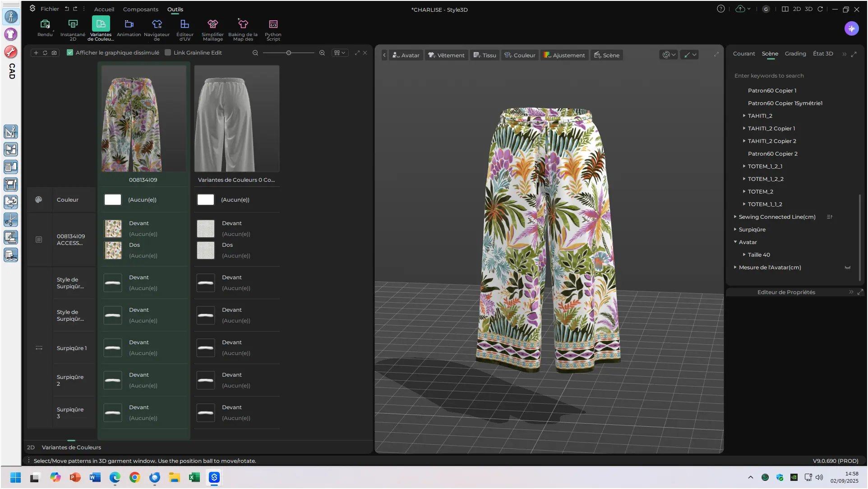Open the Composants menu tab
Image resolution: width=868 pixels, height=489 pixels.
pyautogui.click(x=140, y=9)
